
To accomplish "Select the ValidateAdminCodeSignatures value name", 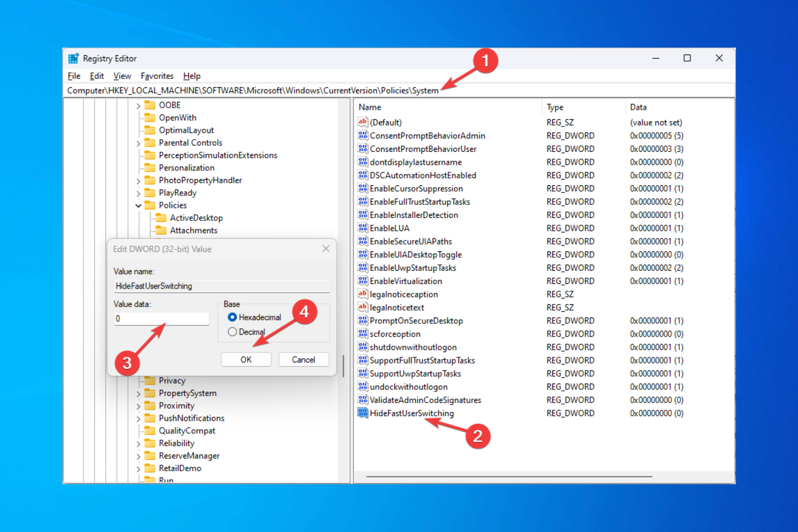I will pos(425,400).
